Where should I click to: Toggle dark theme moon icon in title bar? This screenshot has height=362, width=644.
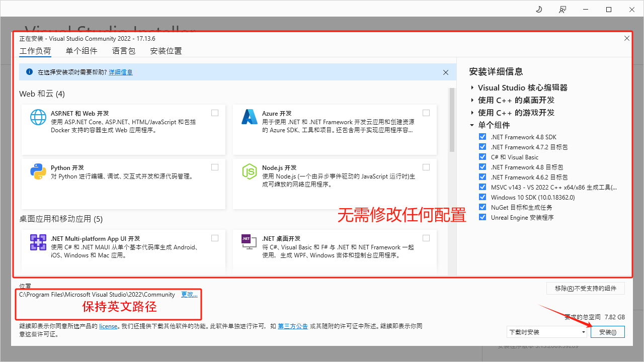point(539,10)
